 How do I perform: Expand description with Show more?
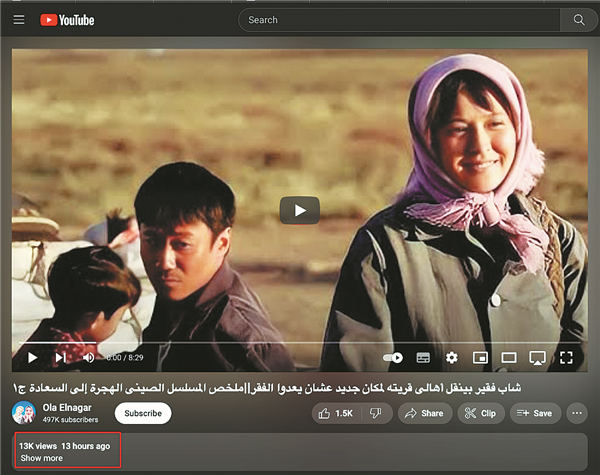pos(42,458)
